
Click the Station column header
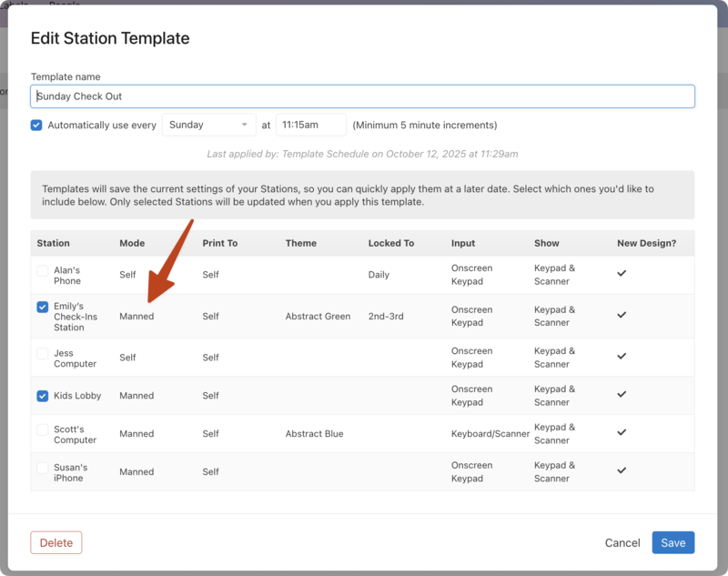click(x=54, y=243)
